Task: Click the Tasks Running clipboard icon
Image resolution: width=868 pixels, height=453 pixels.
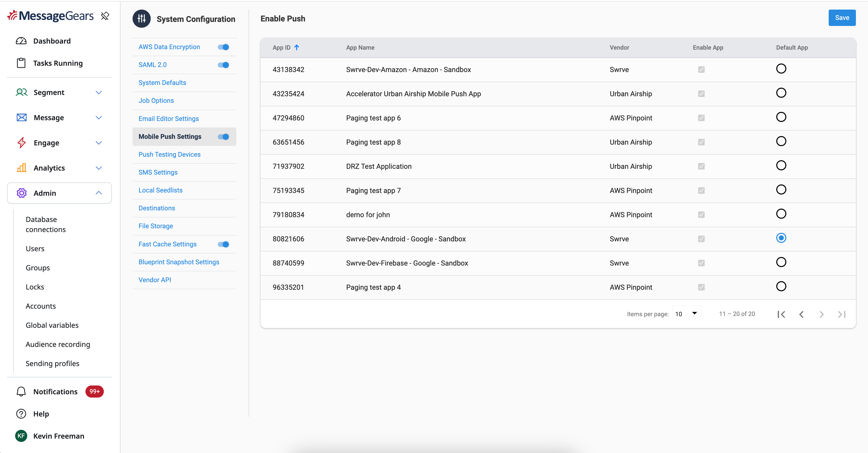Action: pyautogui.click(x=21, y=63)
